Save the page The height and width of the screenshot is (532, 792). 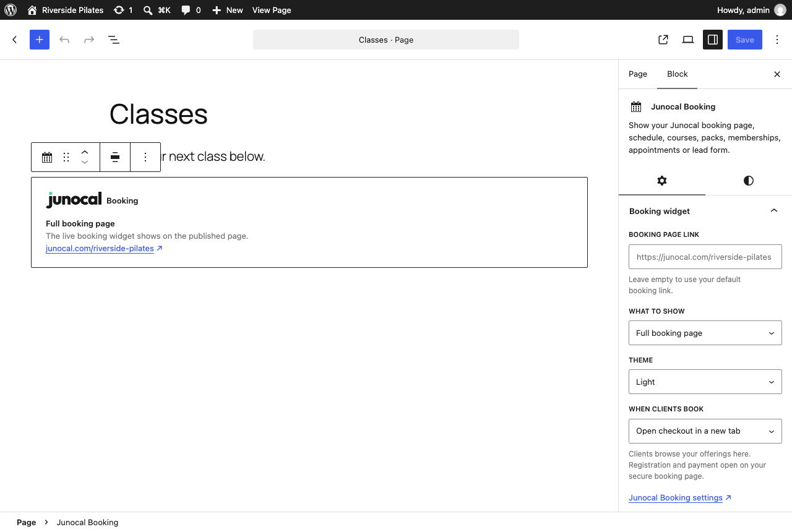(745, 40)
